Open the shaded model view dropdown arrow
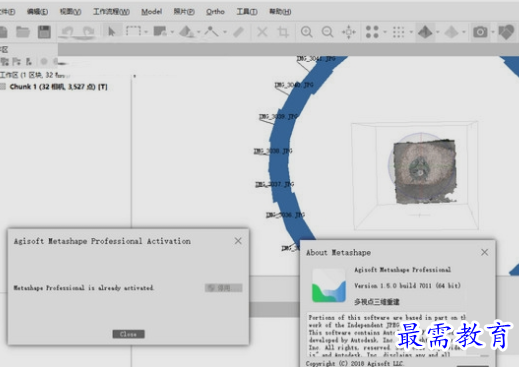This screenshot has width=519, height=367. tap(438, 32)
